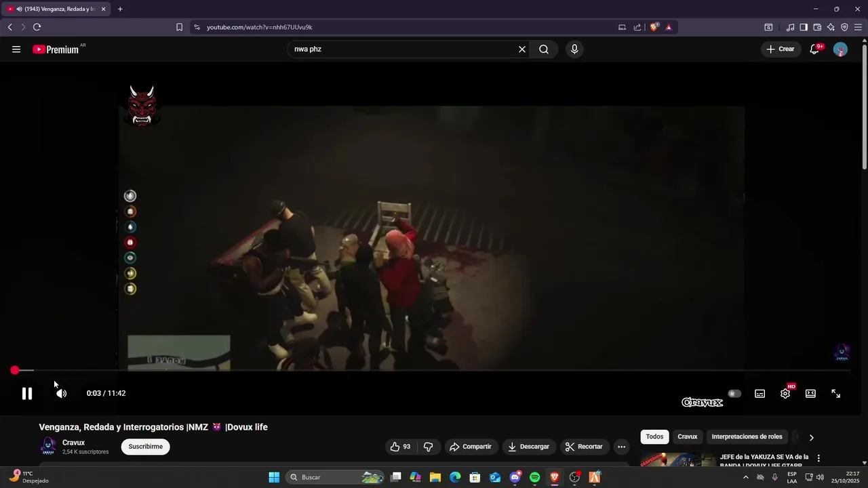Toggle the autoplay switch in player controls

point(734,393)
